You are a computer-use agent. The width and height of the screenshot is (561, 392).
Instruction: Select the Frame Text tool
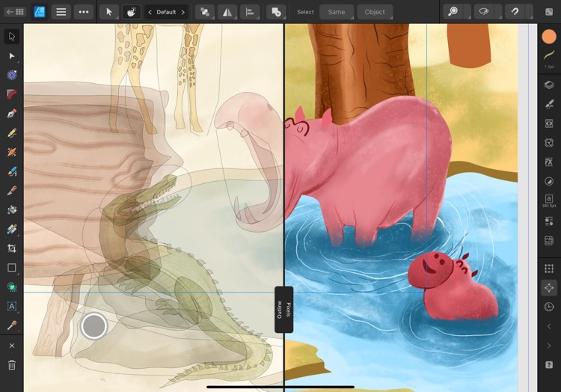coord(12,306)
